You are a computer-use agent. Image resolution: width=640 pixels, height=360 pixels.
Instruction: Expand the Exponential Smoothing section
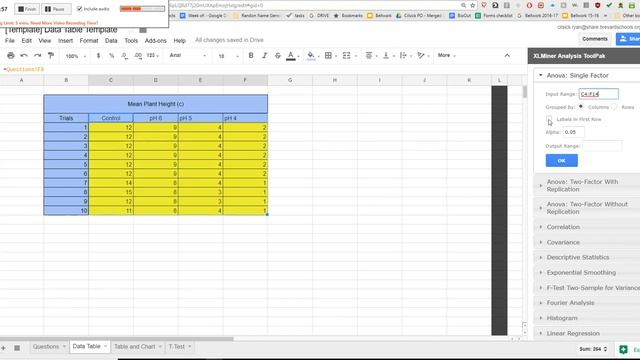pyautogui.click(x=587, y=273)
